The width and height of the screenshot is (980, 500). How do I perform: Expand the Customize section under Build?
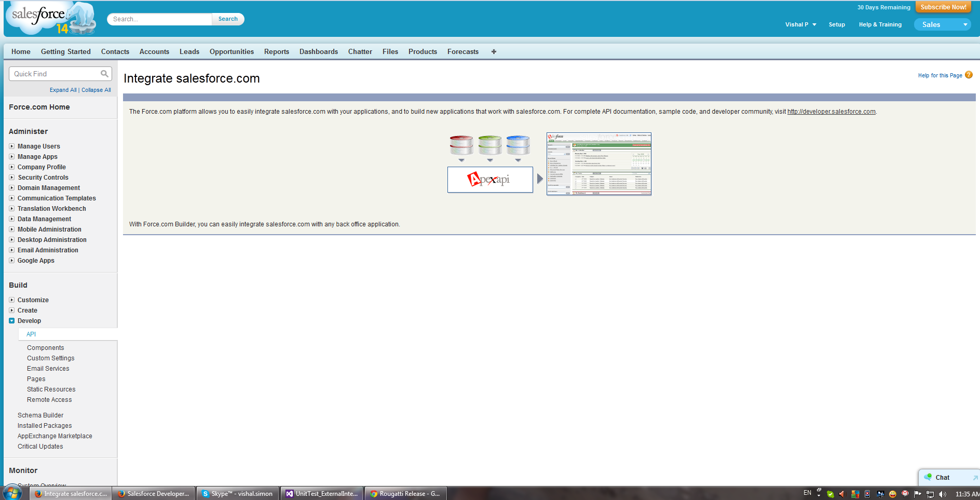[11, 300]
